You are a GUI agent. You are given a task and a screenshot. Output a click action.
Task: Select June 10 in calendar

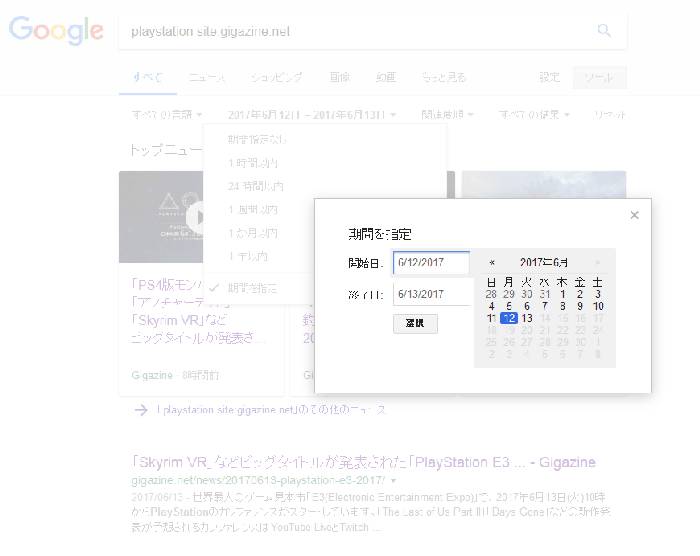coord(598,306)
